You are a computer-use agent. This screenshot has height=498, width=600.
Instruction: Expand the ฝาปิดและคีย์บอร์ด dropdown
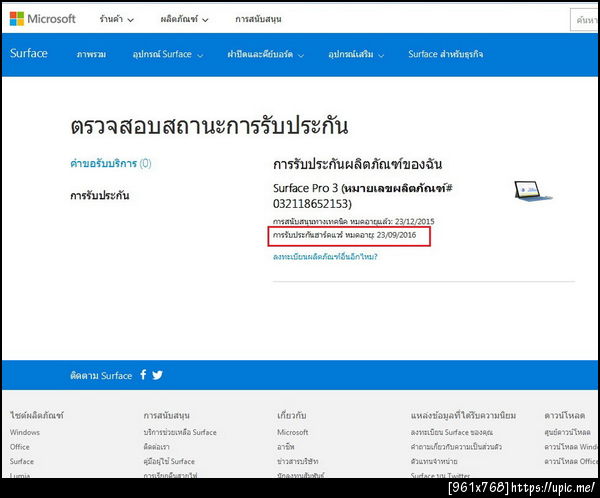pyautogui.click(x=266, y=54)
